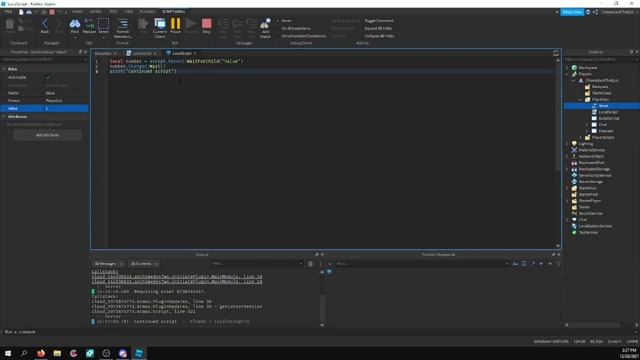
Task: Expand StarterPlayer in Explorer
Action: 567,201
